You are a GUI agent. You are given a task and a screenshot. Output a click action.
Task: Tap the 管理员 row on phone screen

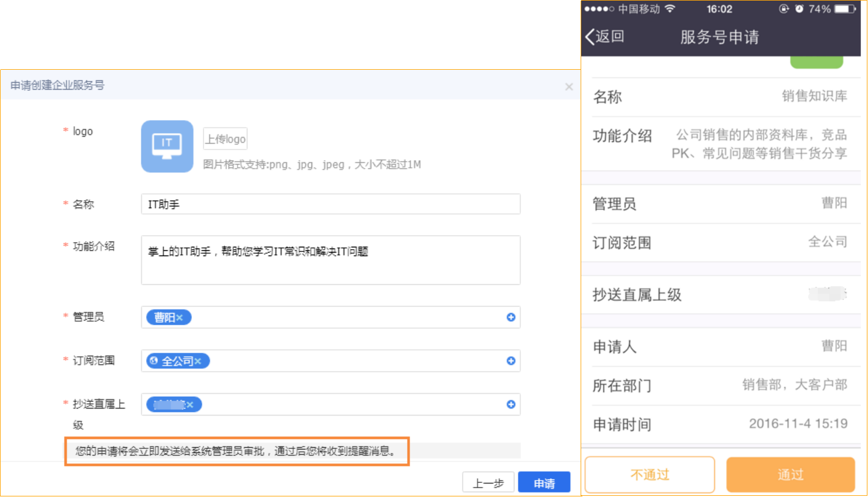[x=721, y=203]
